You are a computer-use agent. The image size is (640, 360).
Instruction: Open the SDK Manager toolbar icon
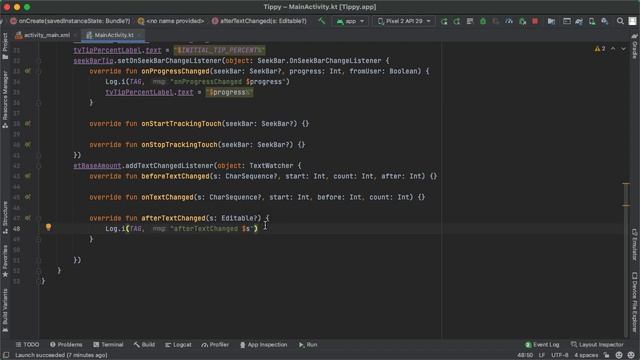pos(604,21)
